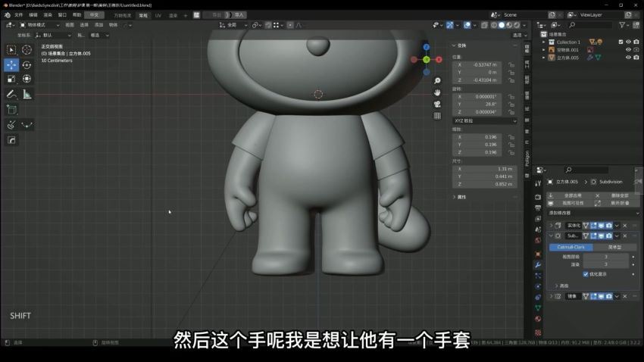Open the 添加修改器 dropdown
This screenshot has height=362, width=644.
pos(594,213)
